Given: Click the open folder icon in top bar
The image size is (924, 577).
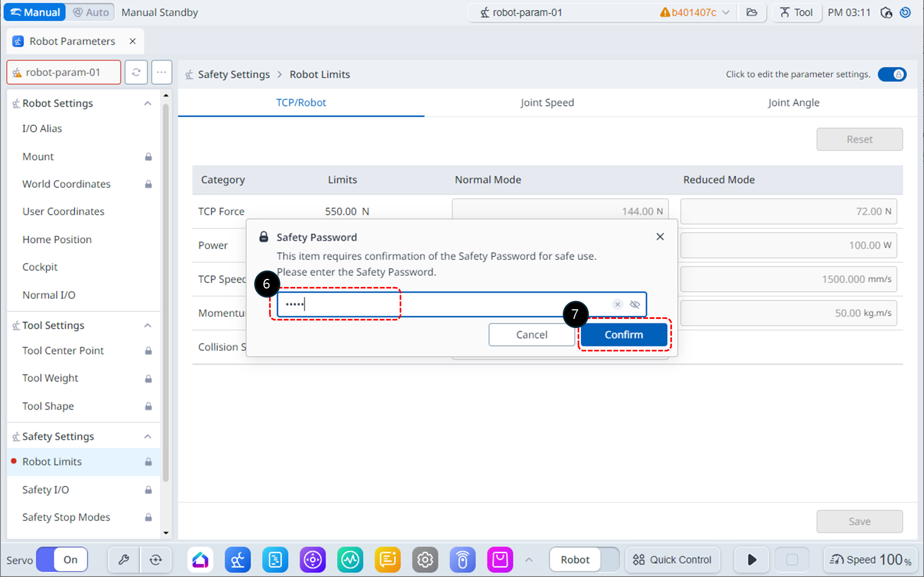Looking at the screenshot, I should 751,12.
